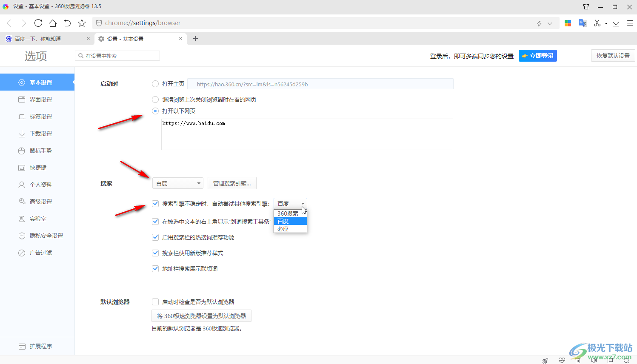This screenshot has height=364, width=637.
Task: Click 将 360极速浏览器设置为默认浏览器 button
Action: pos(202,316)
